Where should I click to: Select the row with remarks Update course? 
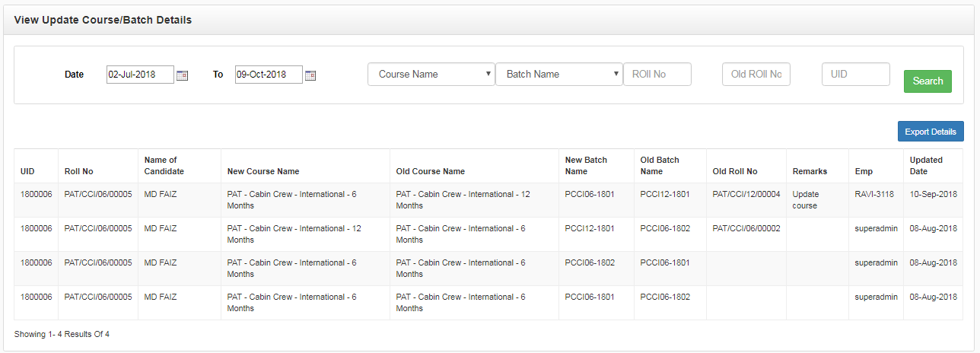click(488, 200)
